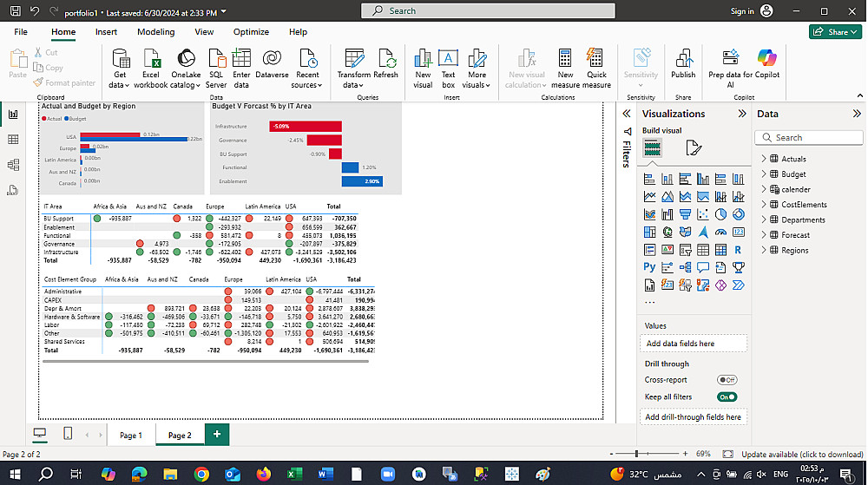868x485 pixels.
Task: Add a Python visual
Action: click(649, 267)
